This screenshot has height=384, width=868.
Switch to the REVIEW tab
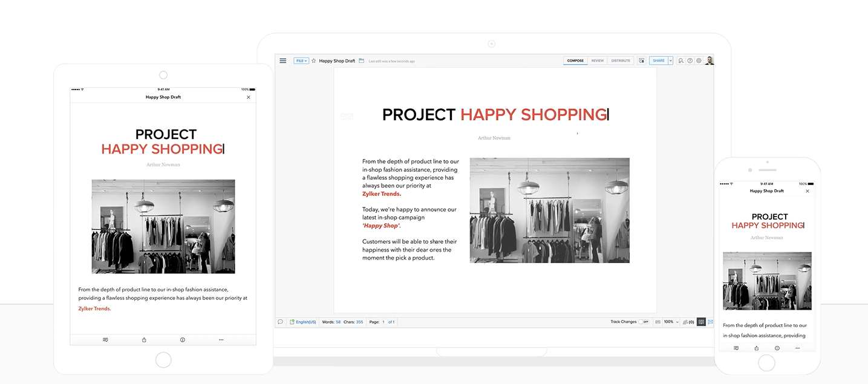point(598,60)
